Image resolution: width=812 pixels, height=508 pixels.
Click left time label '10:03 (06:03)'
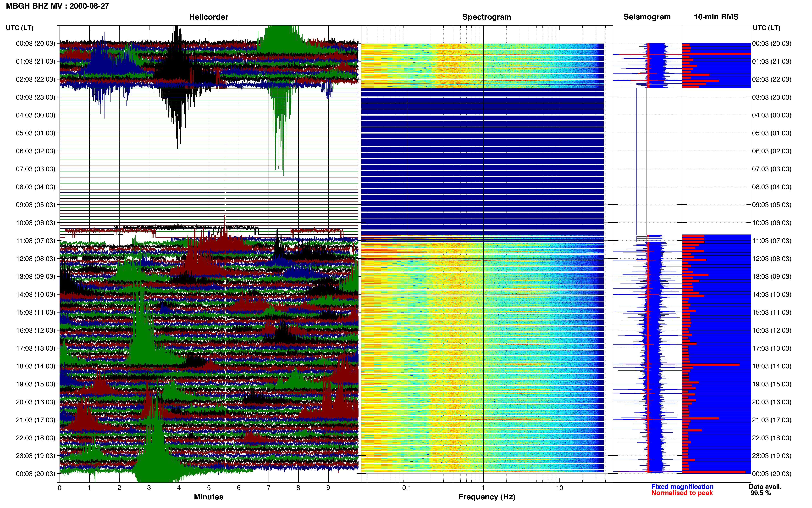coord(36,223)
